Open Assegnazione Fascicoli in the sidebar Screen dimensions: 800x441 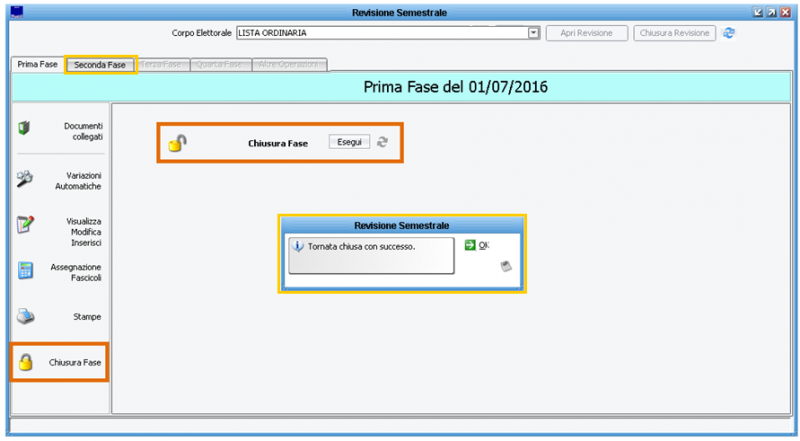click(x=76, y=272)
